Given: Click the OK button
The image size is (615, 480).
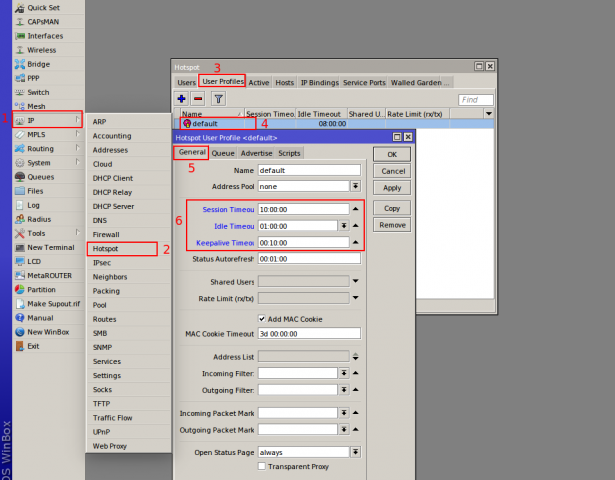Looking at the screenshot, I should tap(391, 155).
